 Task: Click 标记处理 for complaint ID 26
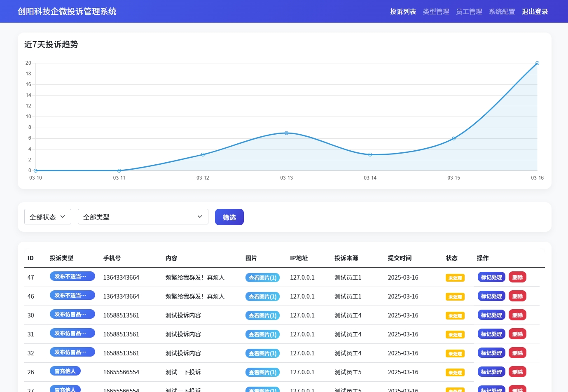click(491, 372)
